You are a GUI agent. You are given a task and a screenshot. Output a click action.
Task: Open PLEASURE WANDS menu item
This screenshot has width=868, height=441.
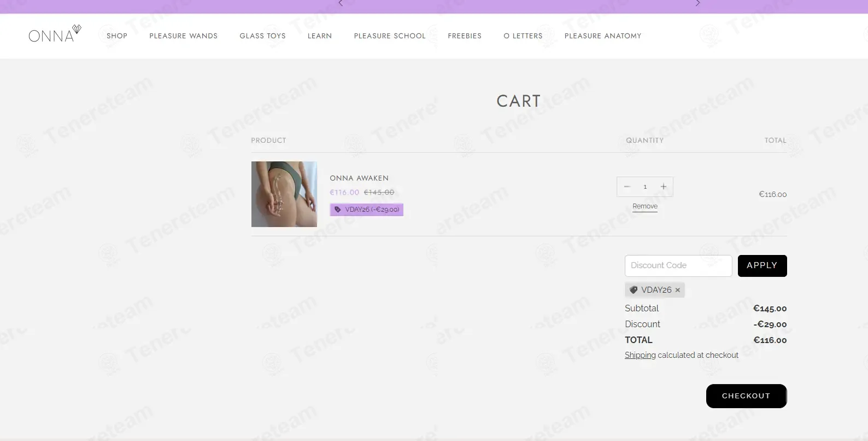coord(184,36)
